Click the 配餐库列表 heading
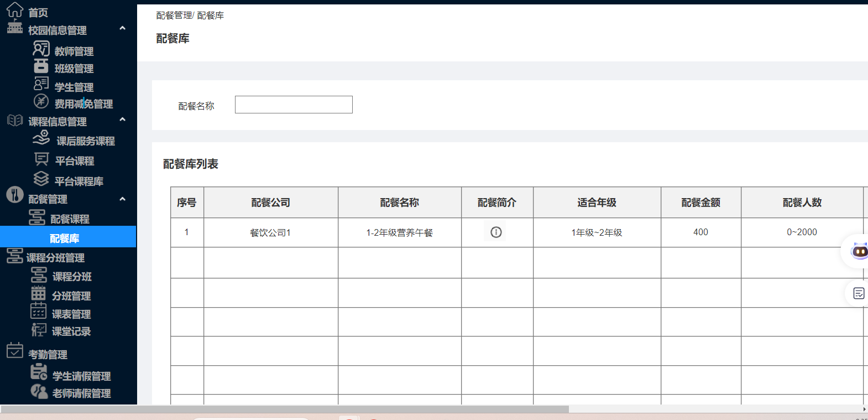The height and width of the screenshot is (420, 868). [191, 164]
